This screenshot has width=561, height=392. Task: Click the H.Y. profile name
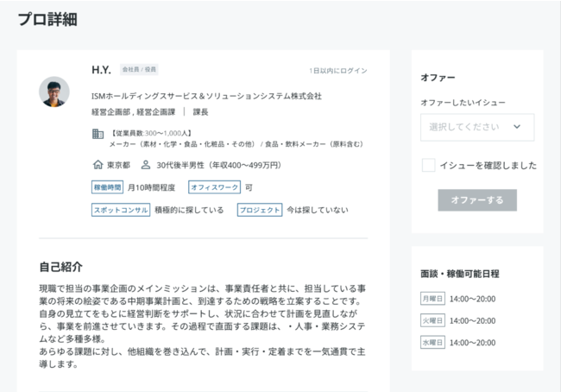(x=101, y=70)
